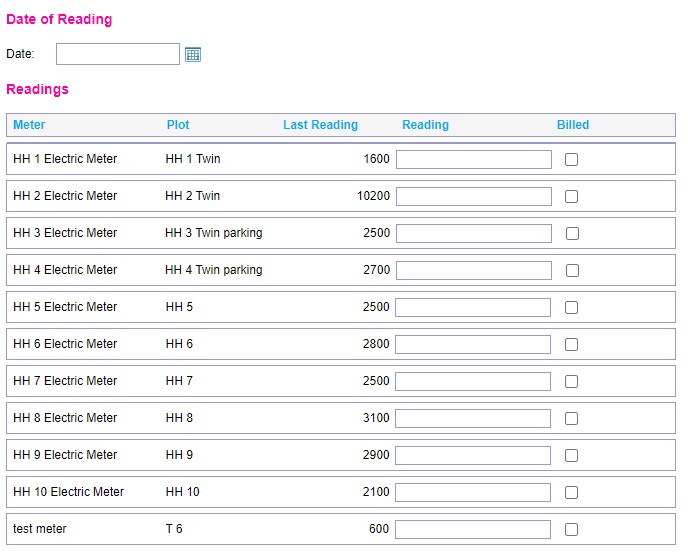688x558 pixels.
Task: Mark HH 5 Electric Meter as billed
Action: tap(571, 307)
